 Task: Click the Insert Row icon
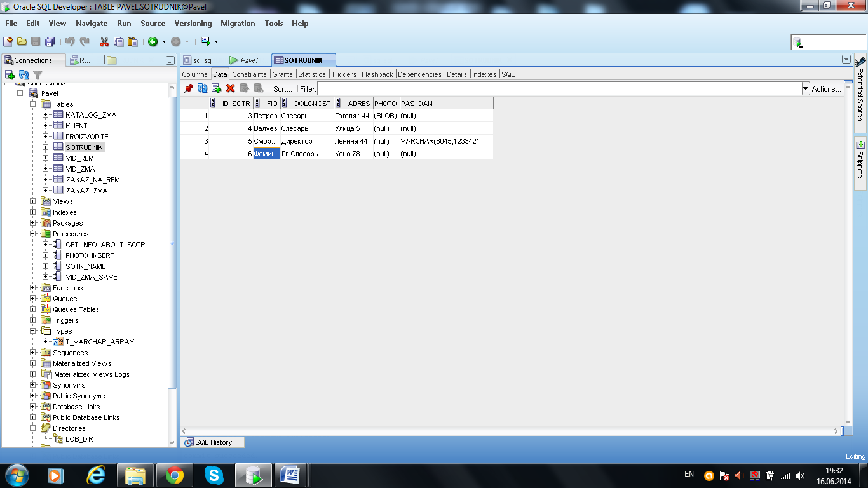217,88
